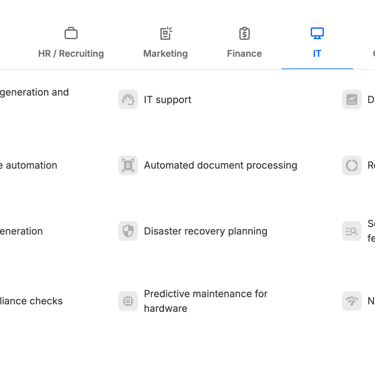Click the Marketing newspaper icon
This screenshot has height=366, width=375.
166,33
